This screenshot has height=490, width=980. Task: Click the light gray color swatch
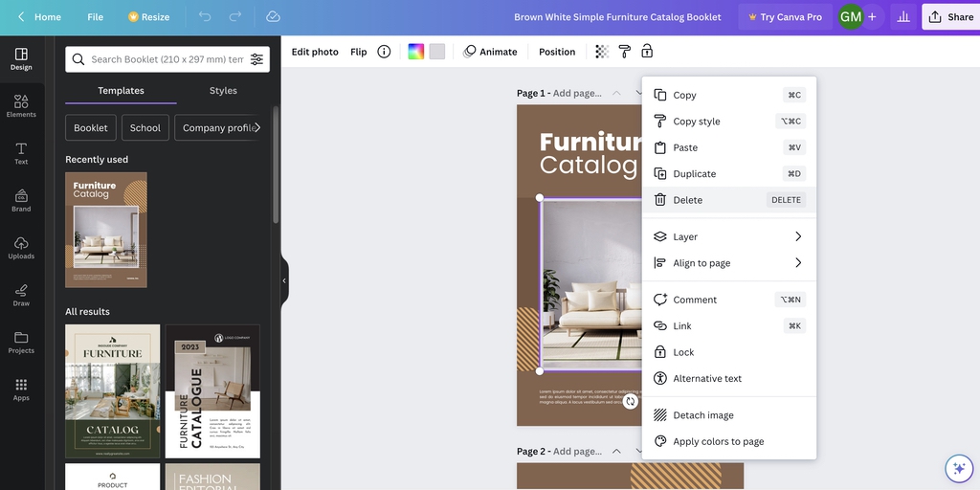tap(437, 52)
